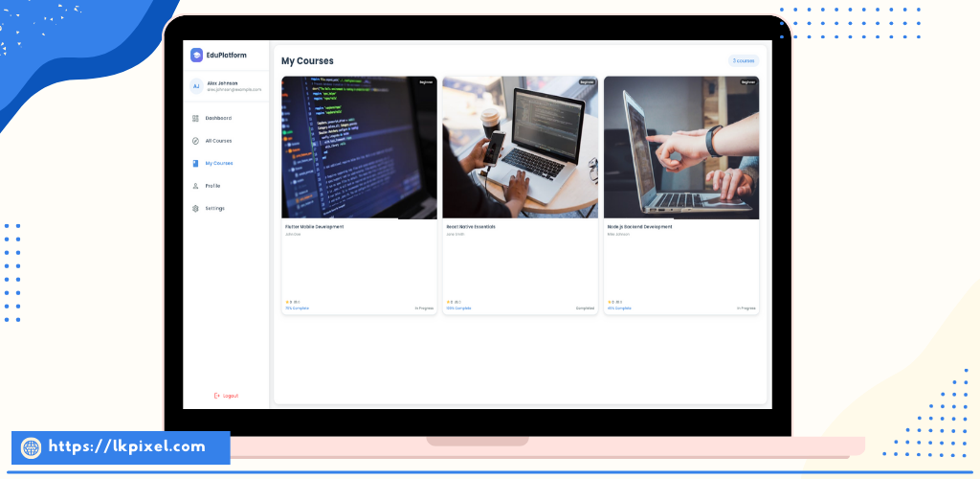Viewport: 980px width, 479px height.
Task: Click the star rating icon on Flutter card
Action: [x=287, y=302]
